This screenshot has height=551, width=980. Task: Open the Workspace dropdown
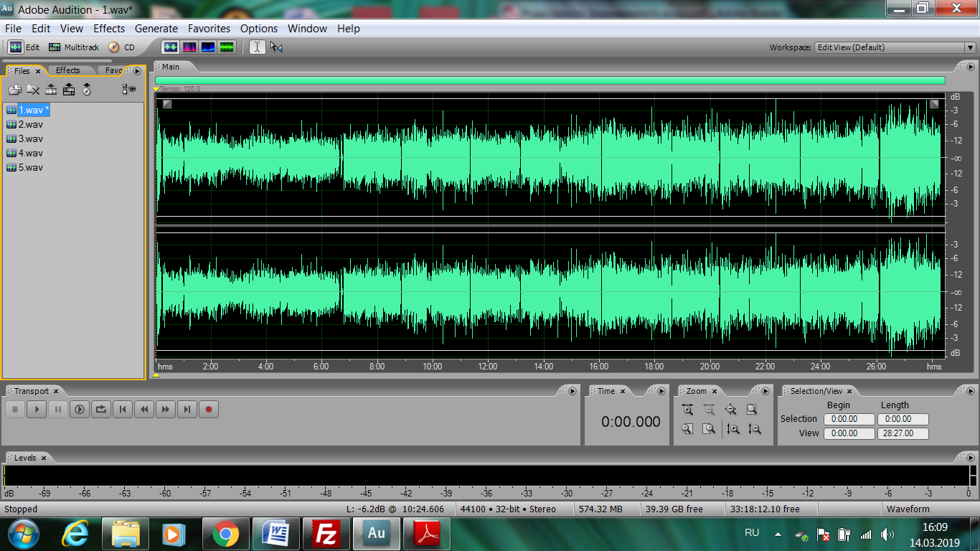pyautogui.click(x=895, y=47)
